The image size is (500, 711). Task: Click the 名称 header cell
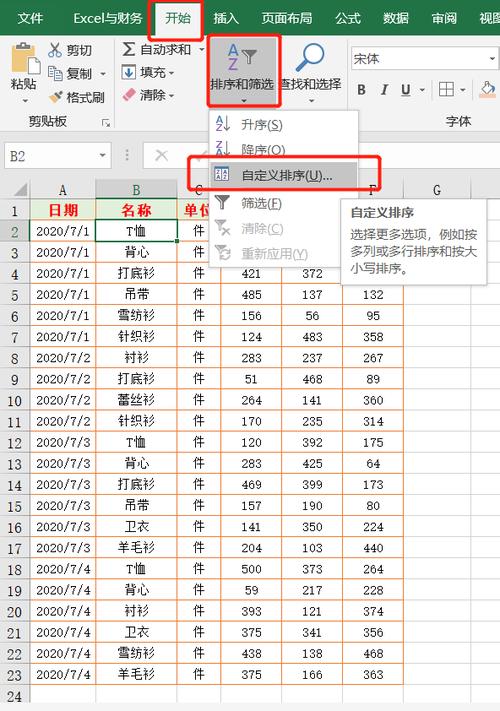(x=136, y=209)
